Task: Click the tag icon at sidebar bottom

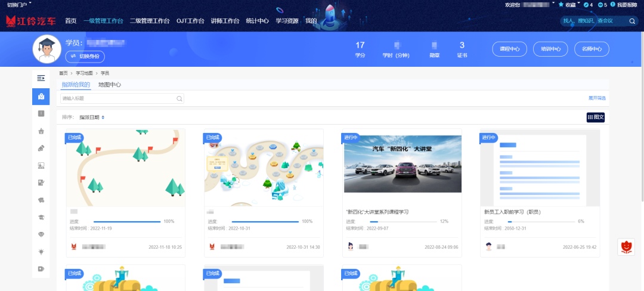Action: (41, 269)
